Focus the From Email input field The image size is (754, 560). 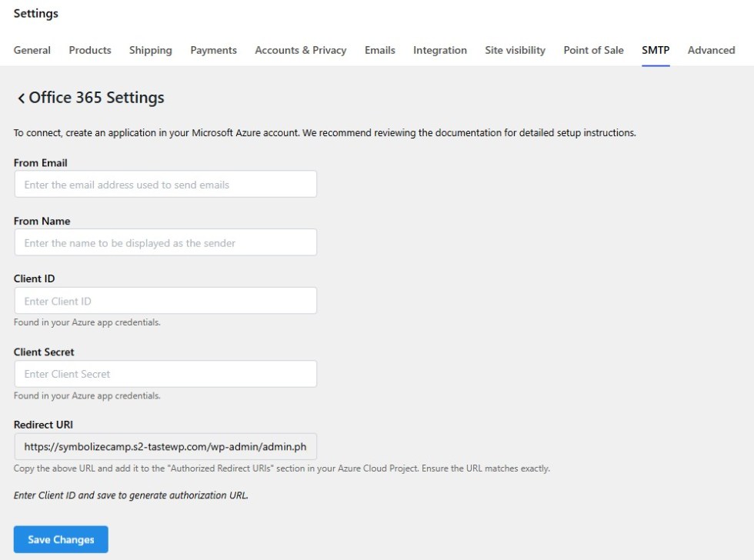pyautogui.click(x=165, y=185)
